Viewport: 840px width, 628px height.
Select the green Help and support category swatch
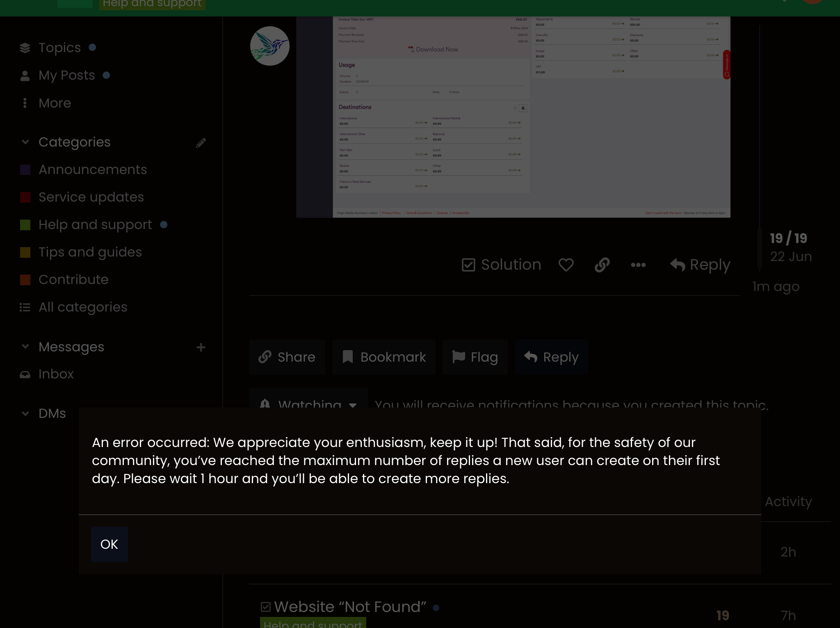coord(25,225)
